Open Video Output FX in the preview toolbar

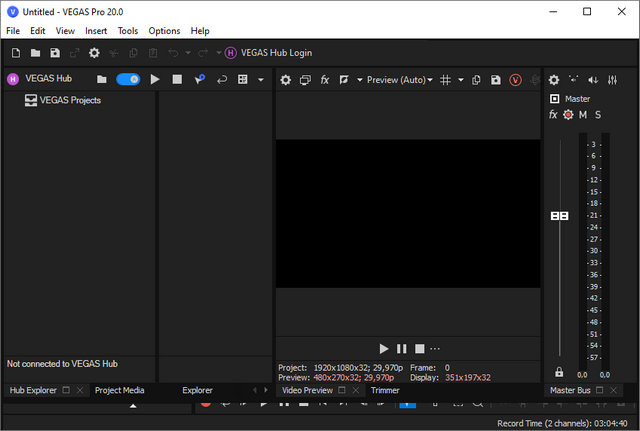(325, 80)
